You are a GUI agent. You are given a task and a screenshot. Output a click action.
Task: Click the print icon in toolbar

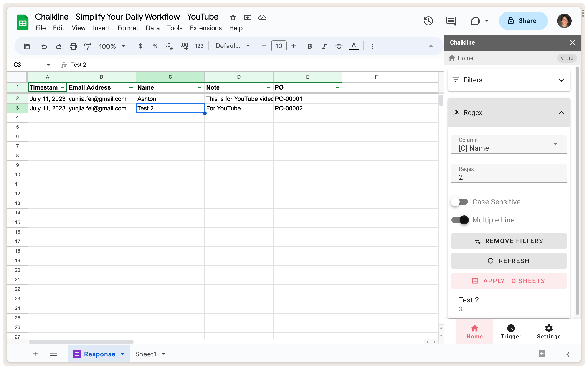point(73,46)
